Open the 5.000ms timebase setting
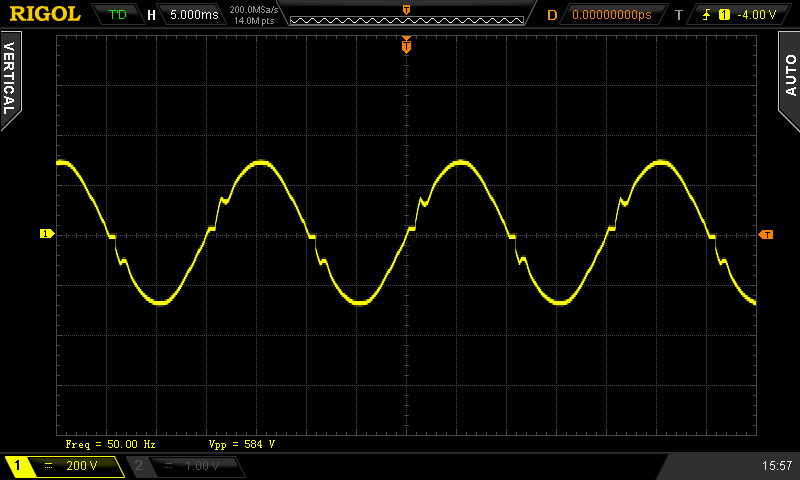Viewport: 800px width, 480px height. click(x=192, y=15)
